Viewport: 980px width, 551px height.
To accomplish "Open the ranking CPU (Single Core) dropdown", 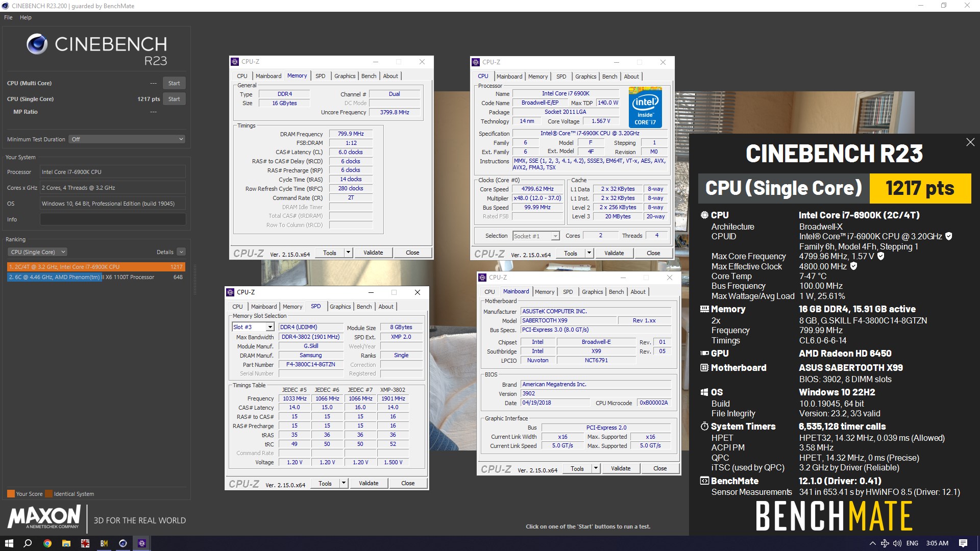I will click(37, 252).
